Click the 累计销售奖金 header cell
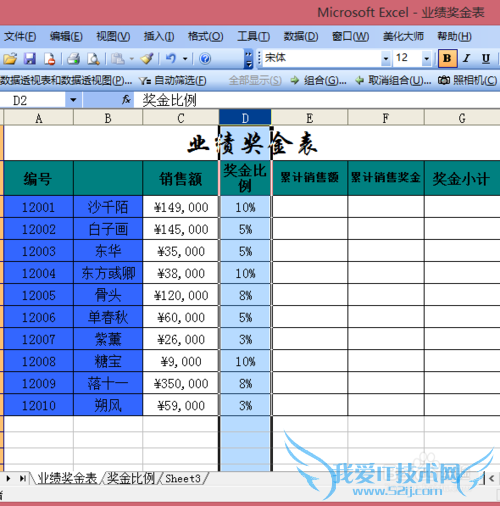This screenshot has width=500, height=506. coord(386,178)
